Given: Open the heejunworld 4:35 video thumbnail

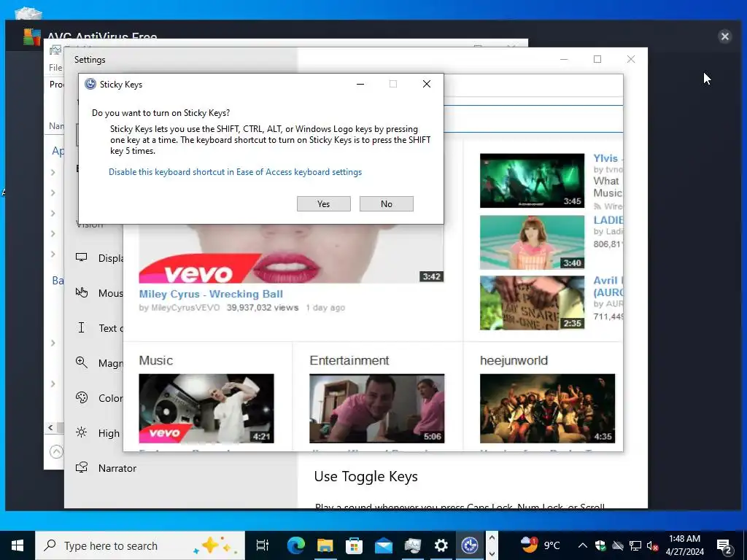Looking at the screenshot, I should 547,408.
